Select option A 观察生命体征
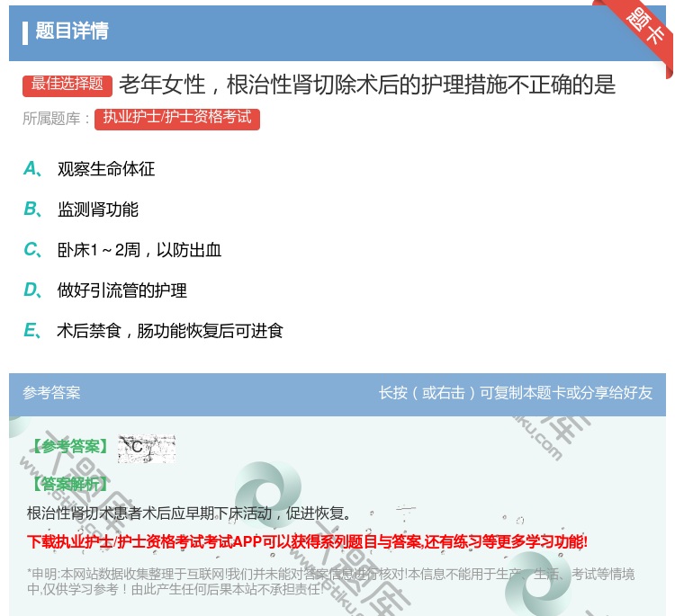 [89, 169]
